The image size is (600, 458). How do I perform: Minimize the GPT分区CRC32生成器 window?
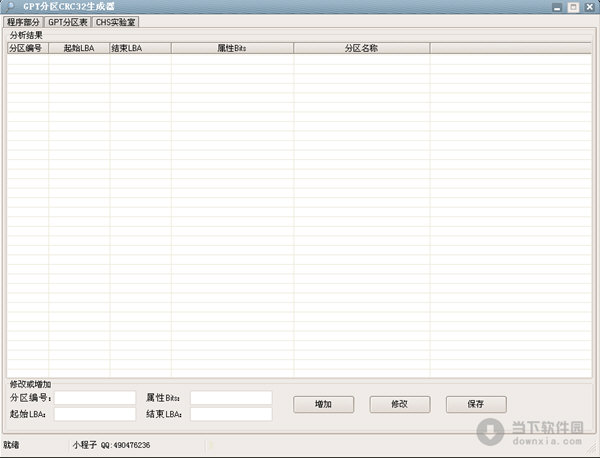pos(557,7)
